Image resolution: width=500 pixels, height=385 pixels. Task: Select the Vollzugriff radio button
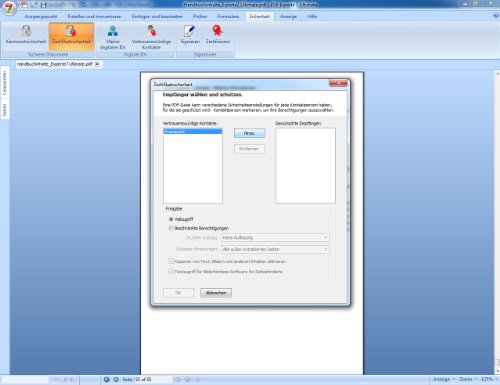click(x=171, y=219)
